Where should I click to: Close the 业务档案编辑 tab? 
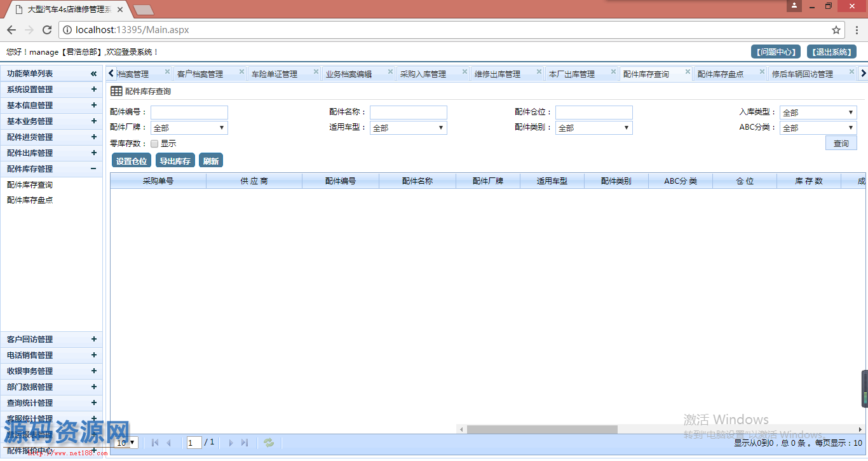click(390, 72)
